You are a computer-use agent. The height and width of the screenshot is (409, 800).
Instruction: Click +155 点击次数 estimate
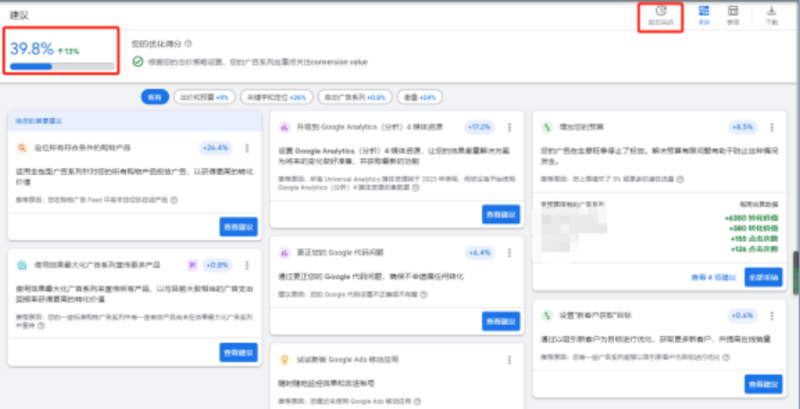(x=754, y=238)
